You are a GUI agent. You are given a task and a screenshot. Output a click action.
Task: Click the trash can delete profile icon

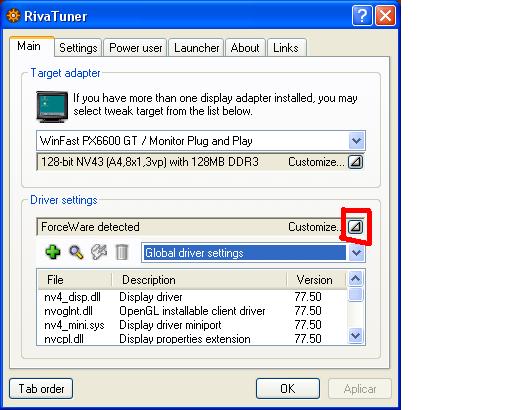point(122,252)
